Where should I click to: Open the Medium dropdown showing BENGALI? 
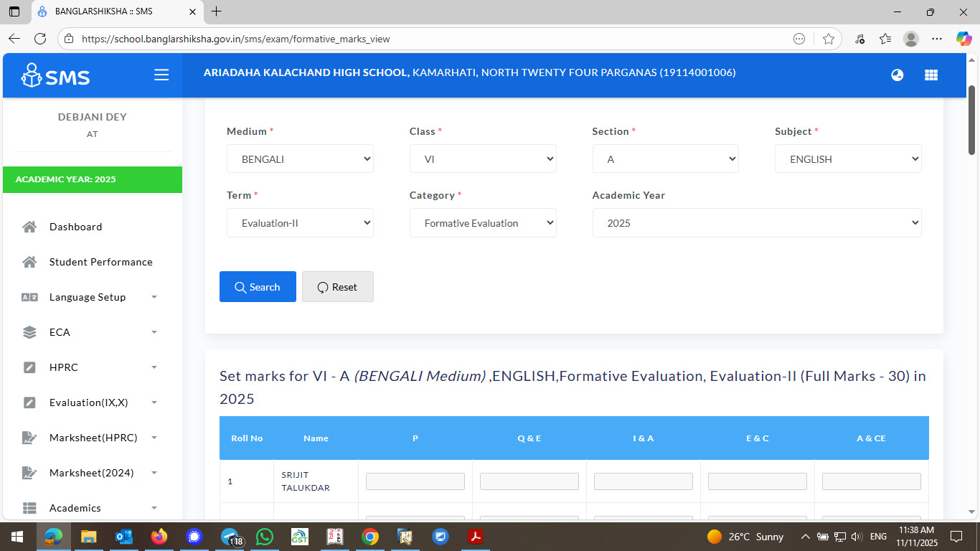[300, 159]
